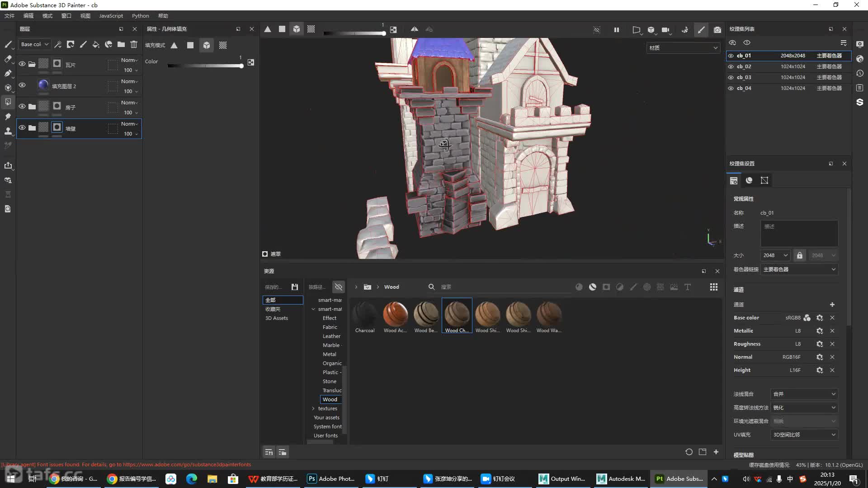Open the 模式 menu

tap(47, 16)
